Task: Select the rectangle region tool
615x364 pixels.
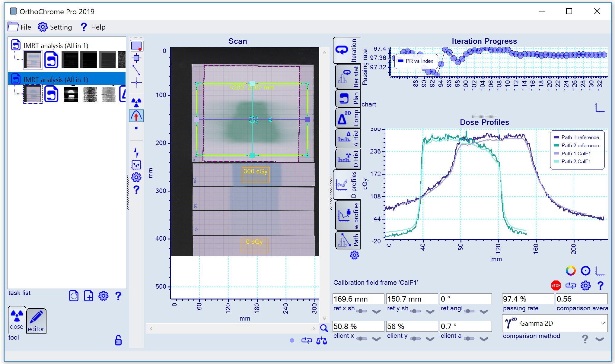Action: (x=136, y=46)
